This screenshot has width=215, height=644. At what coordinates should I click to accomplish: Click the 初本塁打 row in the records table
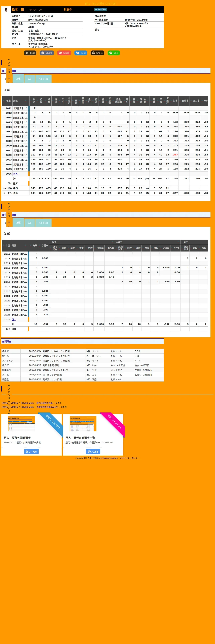[x=83, y=370]
